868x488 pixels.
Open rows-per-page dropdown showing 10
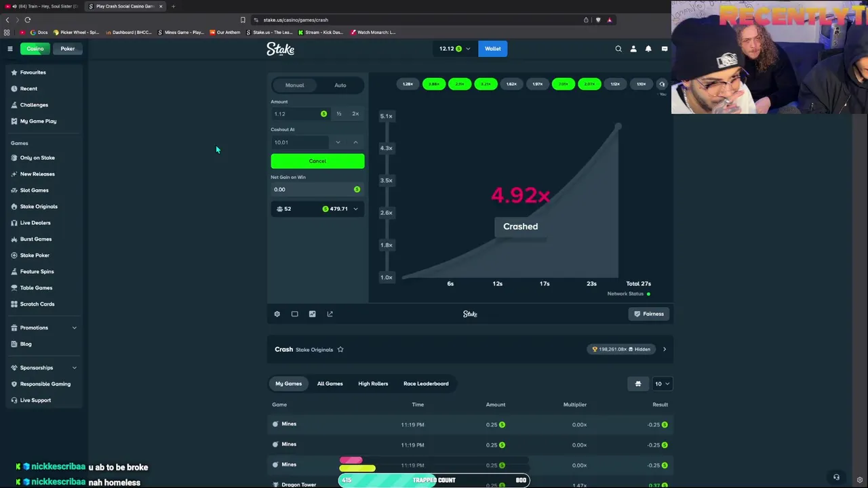[662, 384]
